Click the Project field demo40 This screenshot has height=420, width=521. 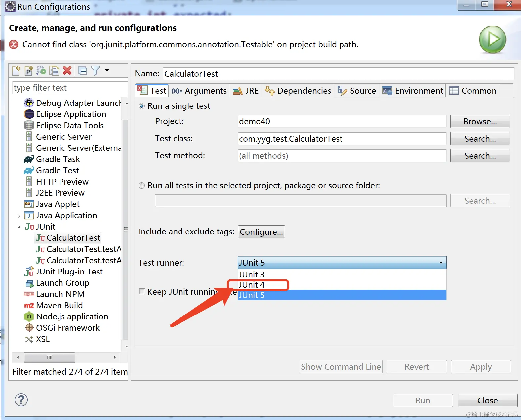342,121
